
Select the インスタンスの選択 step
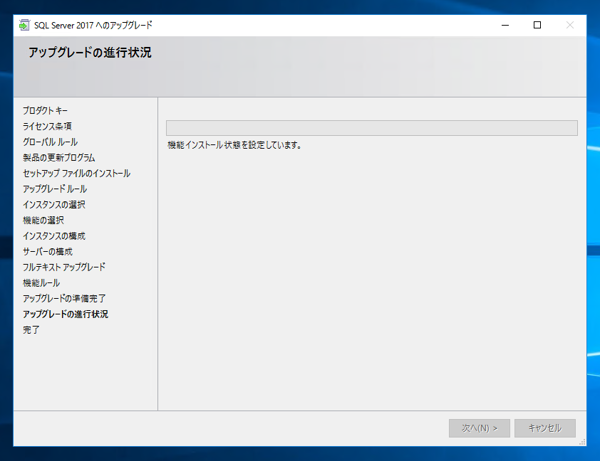tap(54, 205)
